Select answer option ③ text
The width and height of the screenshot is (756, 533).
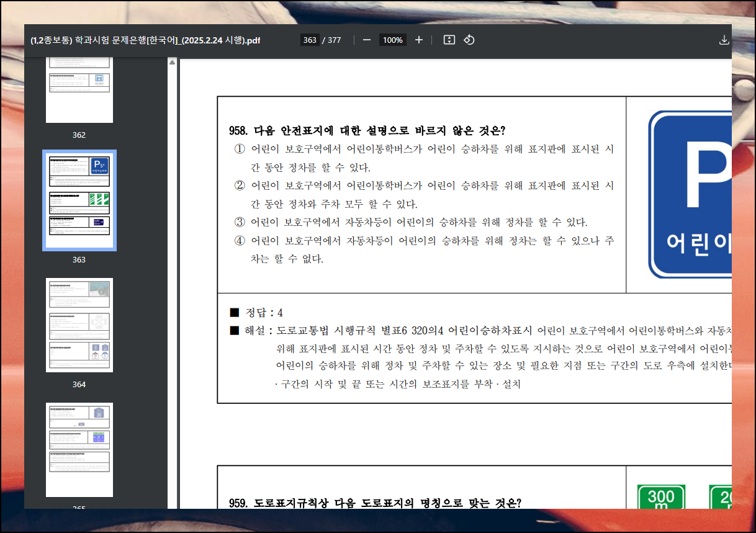[x=411, y=222]
